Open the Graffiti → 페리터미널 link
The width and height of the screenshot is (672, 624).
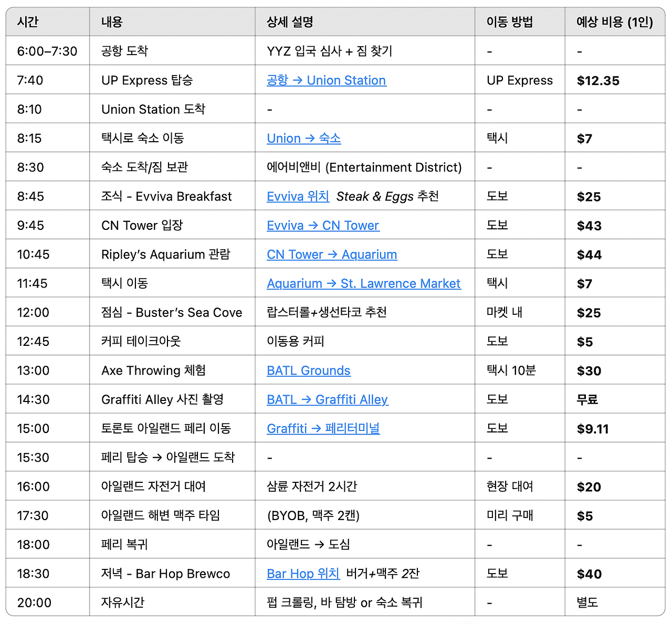(x=323, y=428)
